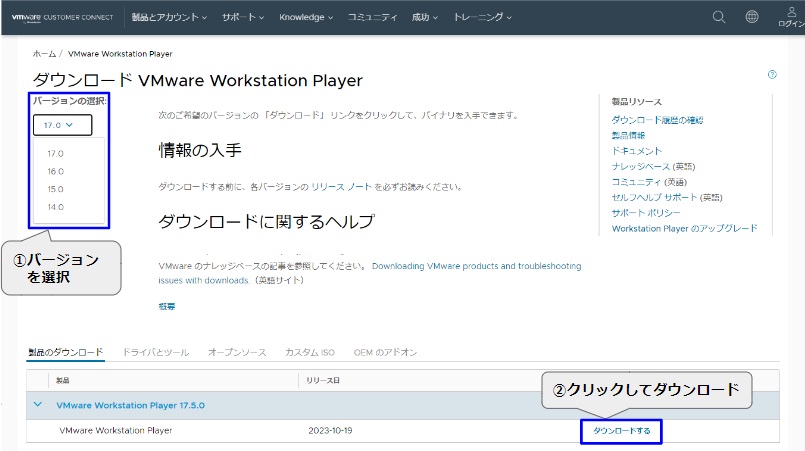Select version 14.0 in the list

tap(55, 207)
